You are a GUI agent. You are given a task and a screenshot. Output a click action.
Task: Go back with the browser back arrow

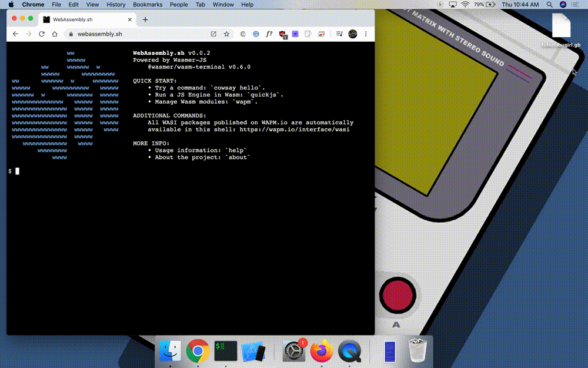(x=15, y=34)
